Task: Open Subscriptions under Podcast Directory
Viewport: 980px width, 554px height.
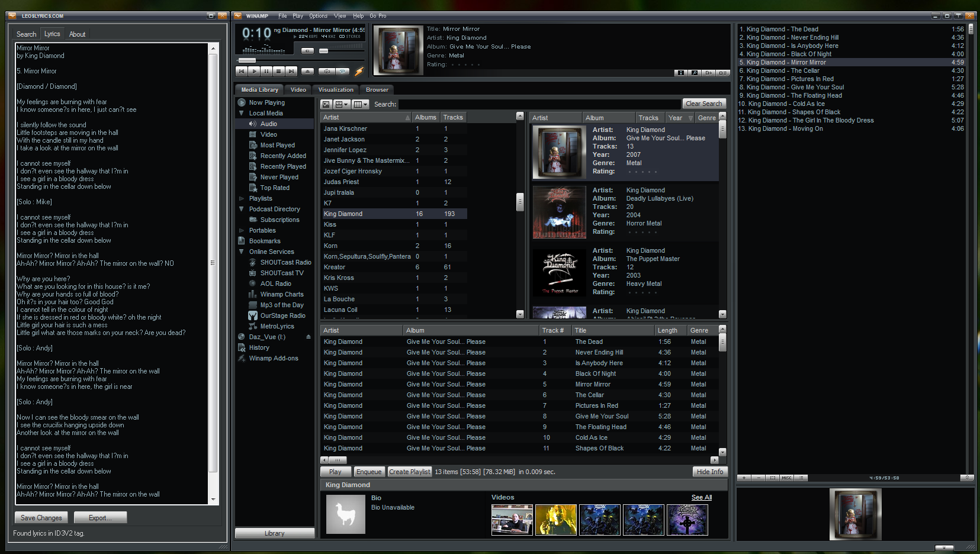Action: pyautogui.click(x=280, y=220)
